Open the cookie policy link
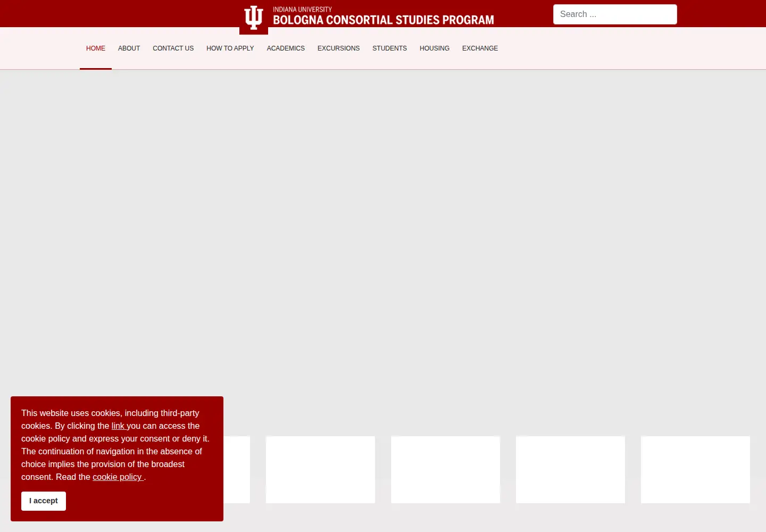This screenshot has width=766, height=532. tap(117, 477)
